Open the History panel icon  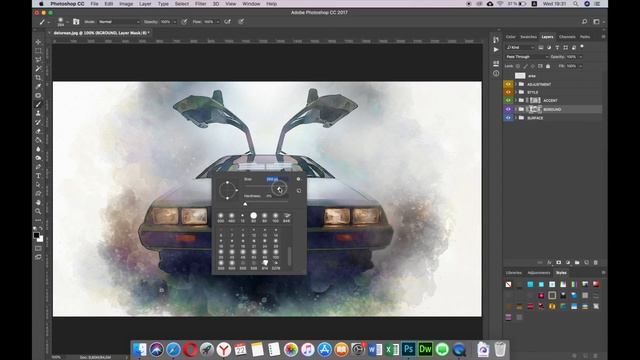click(x=496, y=40)
